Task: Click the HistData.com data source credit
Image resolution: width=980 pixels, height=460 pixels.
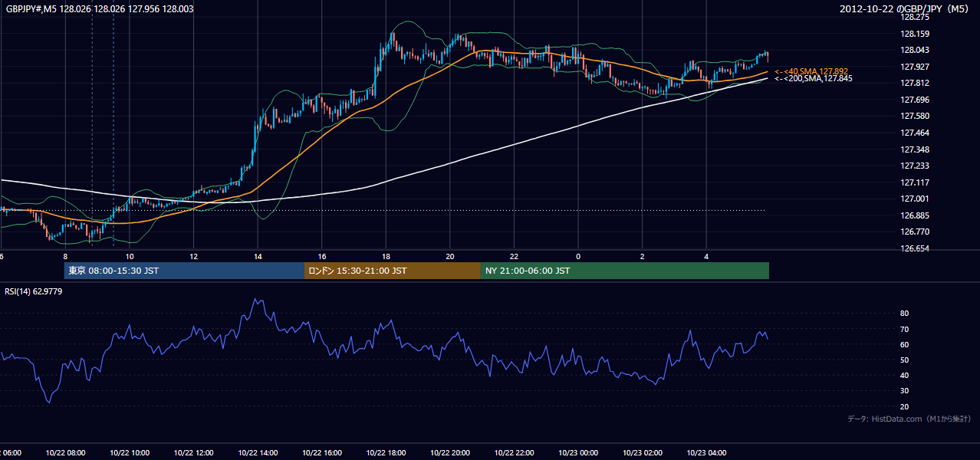Action: (909, 419)
